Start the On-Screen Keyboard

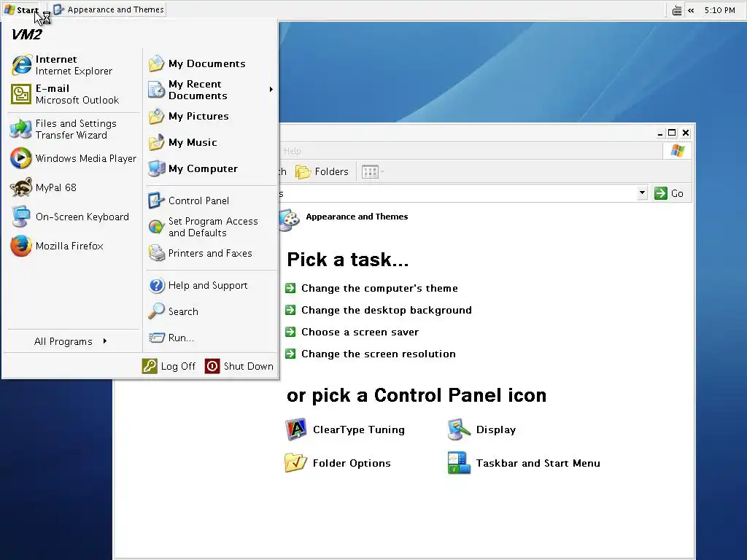tap(74, 217)
